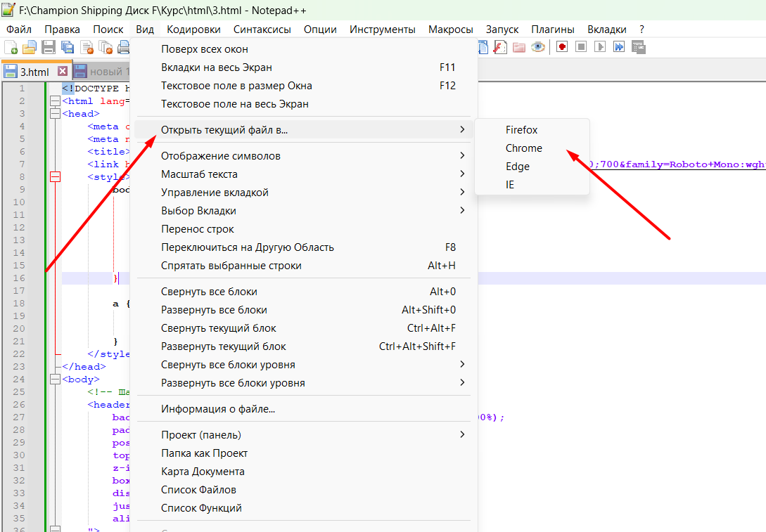766x532 pixels.
Task: Select Переключиться на Другую Область
Action: pos(303,247)
